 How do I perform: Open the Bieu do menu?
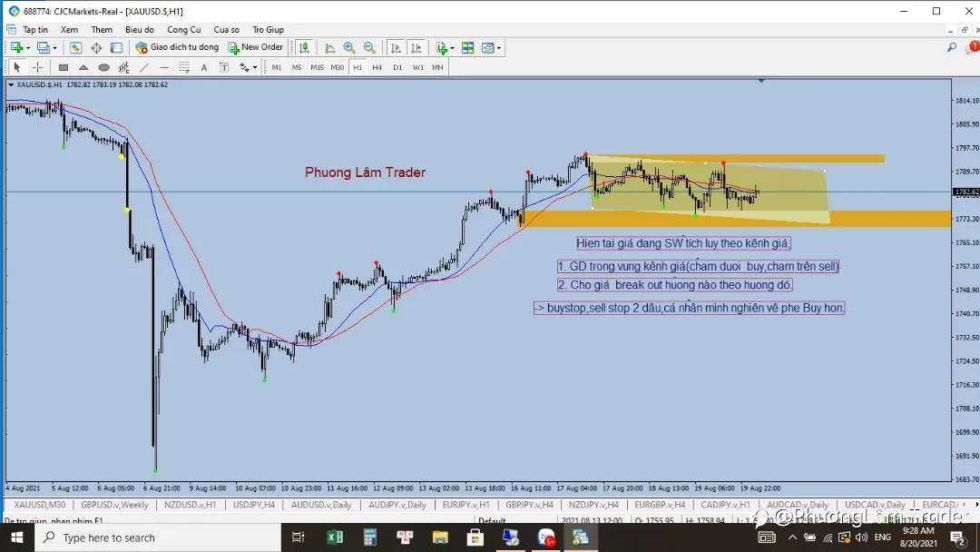(x=140, y=29)
